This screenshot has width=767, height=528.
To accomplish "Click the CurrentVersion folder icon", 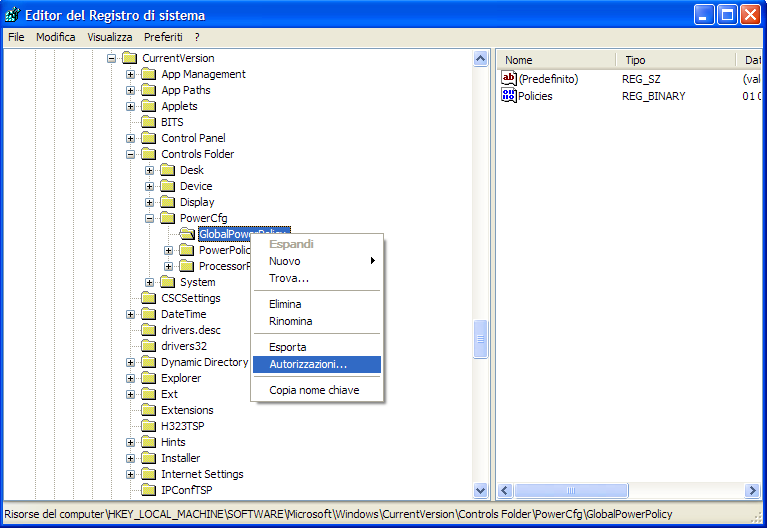I will pyautogui.click(x=130, y=58).
